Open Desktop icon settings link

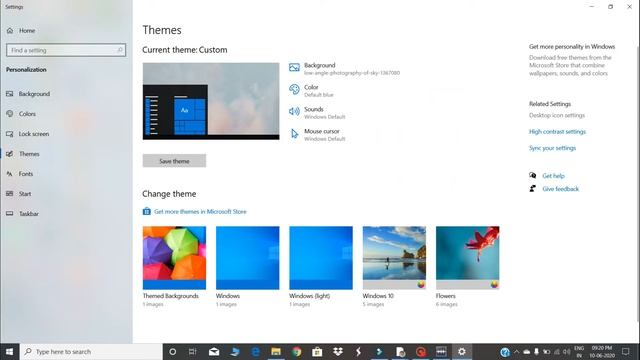557,116
